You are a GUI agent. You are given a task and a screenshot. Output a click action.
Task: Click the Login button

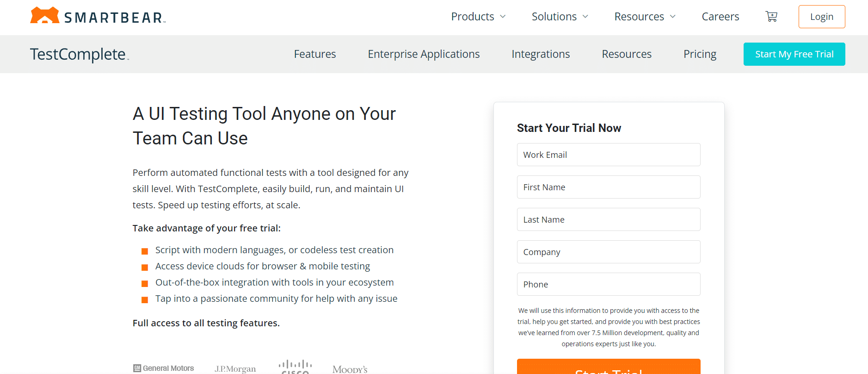click(x=822, y=17)
